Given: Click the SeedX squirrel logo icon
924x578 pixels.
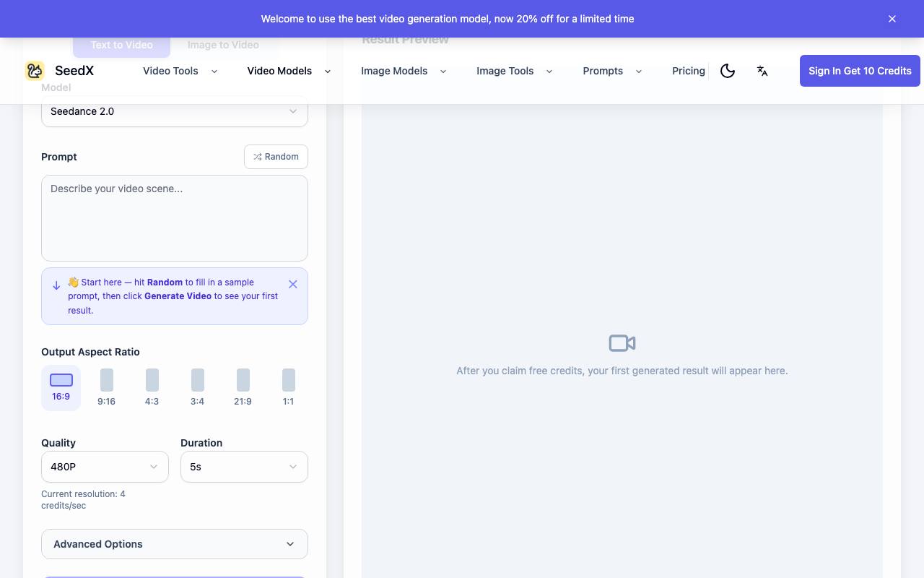Looking at the screenshot, I should click(x=35, y=71).
